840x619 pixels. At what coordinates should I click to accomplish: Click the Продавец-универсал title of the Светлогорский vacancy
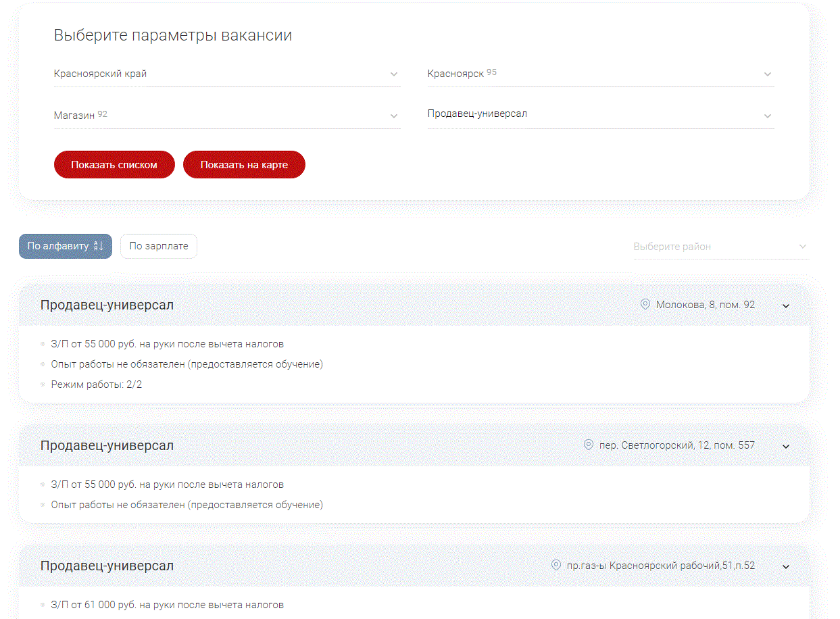tap(107, 445)
